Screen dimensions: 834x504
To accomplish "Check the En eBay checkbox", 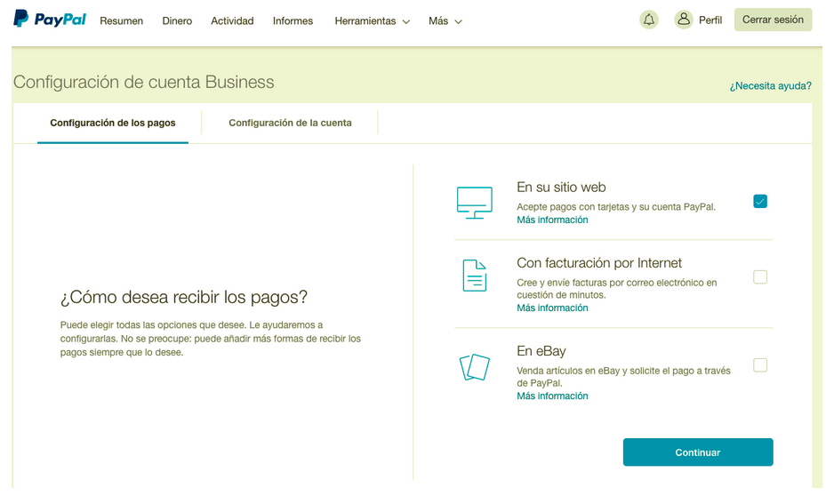I will coord(759,364).
